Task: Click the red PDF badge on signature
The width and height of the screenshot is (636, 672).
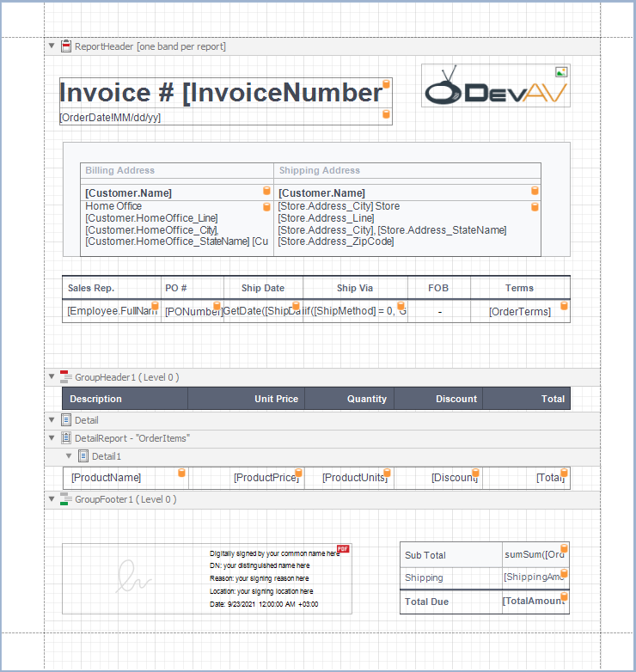Action: (343, 548)
